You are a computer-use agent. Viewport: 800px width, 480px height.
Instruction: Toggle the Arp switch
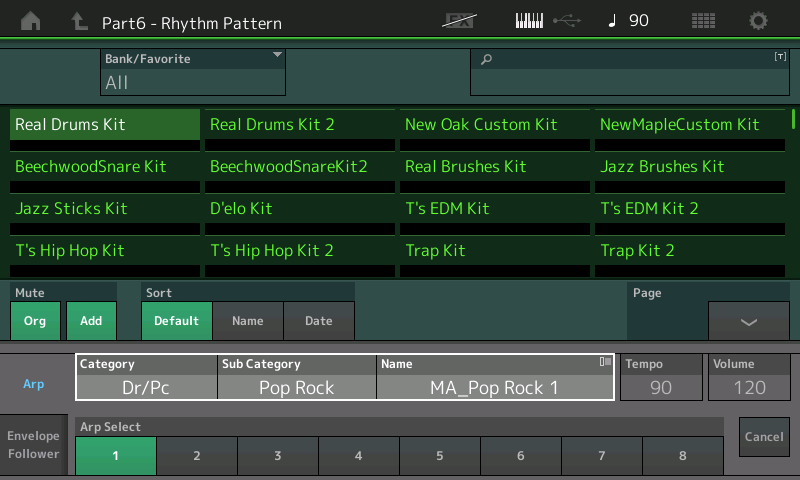(x=34, y=384)
